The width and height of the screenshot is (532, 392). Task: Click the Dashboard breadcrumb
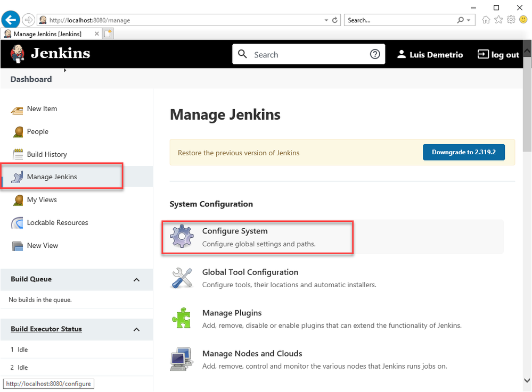point(31,79)
